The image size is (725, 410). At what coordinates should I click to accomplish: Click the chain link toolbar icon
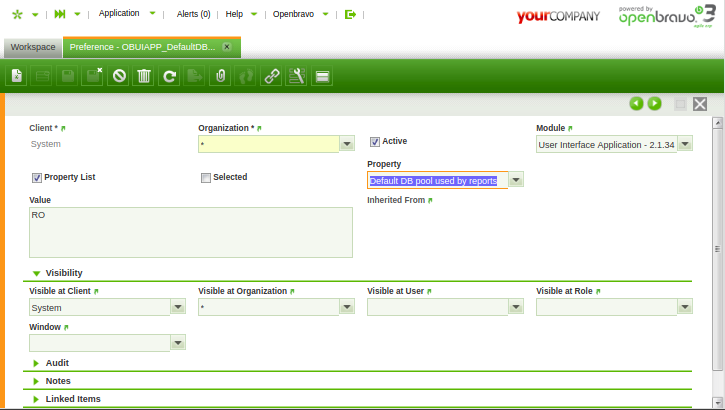(x=271, y=76)
